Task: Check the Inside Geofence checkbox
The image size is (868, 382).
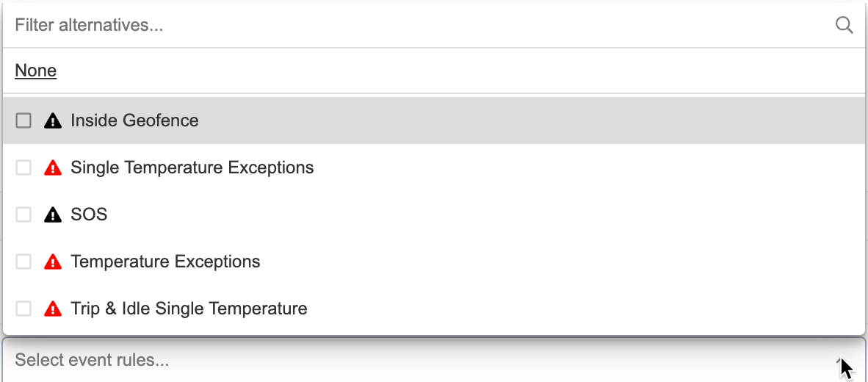Action: coord(23,120)
